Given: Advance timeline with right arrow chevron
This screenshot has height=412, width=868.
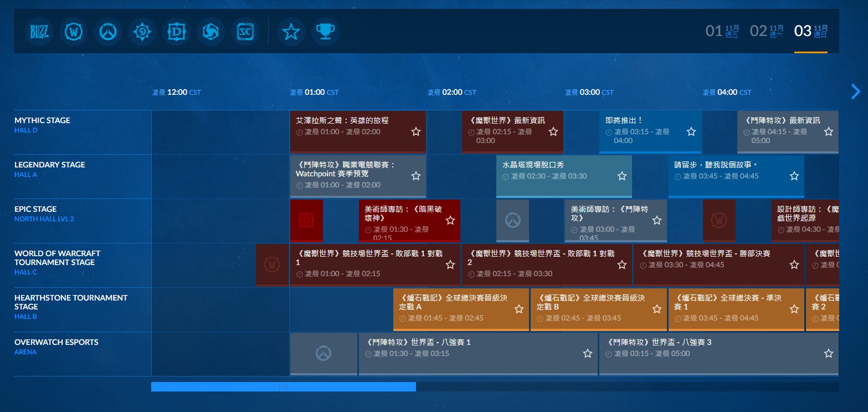Looking at the screenshot, I should point(856,91).
